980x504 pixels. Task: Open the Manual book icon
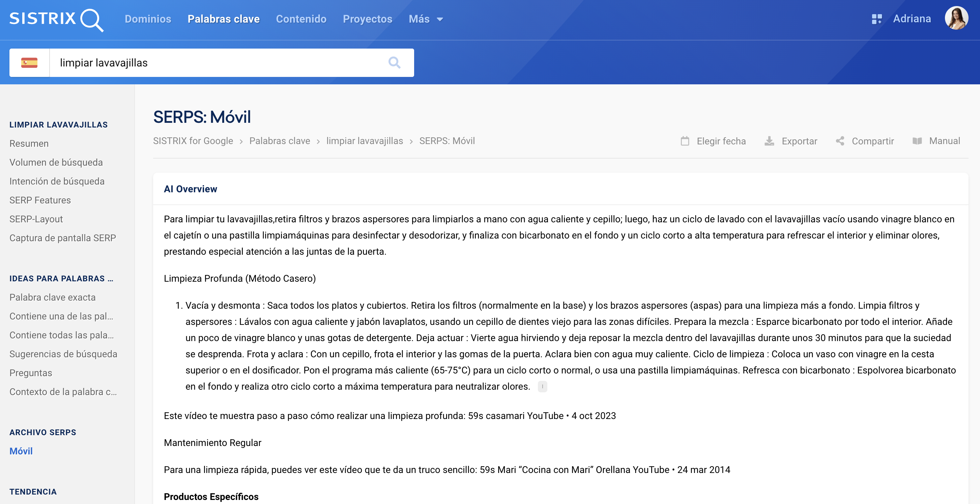pos(917,141)
